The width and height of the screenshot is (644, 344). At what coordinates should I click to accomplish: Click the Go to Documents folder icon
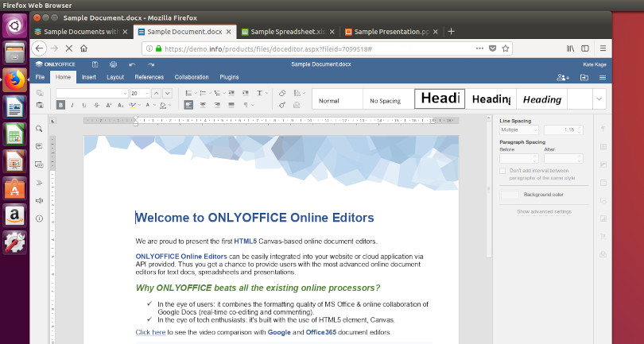(584, 77)
